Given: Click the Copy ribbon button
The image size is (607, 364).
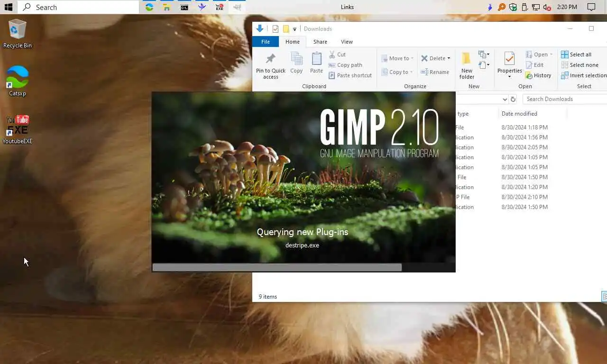Looking at the screenshot, I should point(296,63).
